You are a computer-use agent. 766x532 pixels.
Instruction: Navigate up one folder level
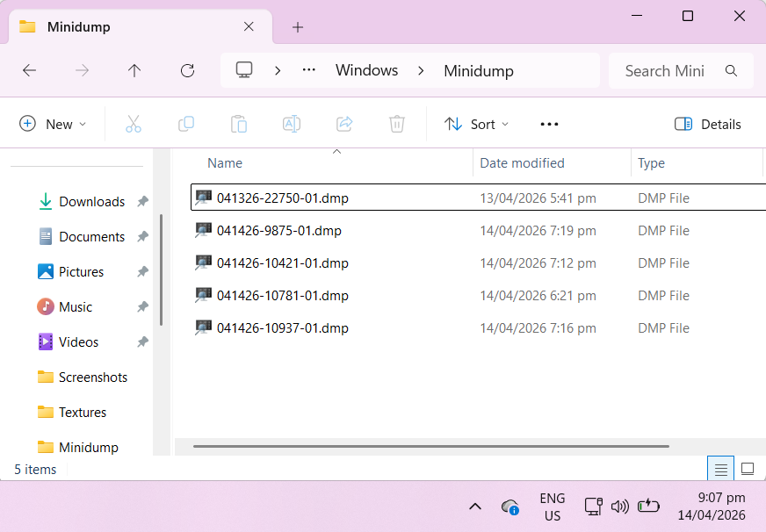(134, 71)
